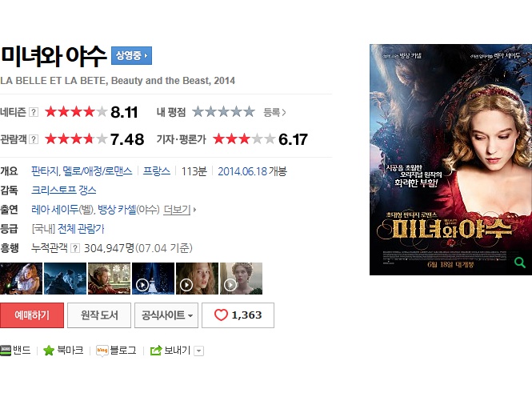Image resolution: width=532 pixels, height=397 pixels.
Task: Expand the dropdown arrow next to 보내기
Action: (199, 351)
